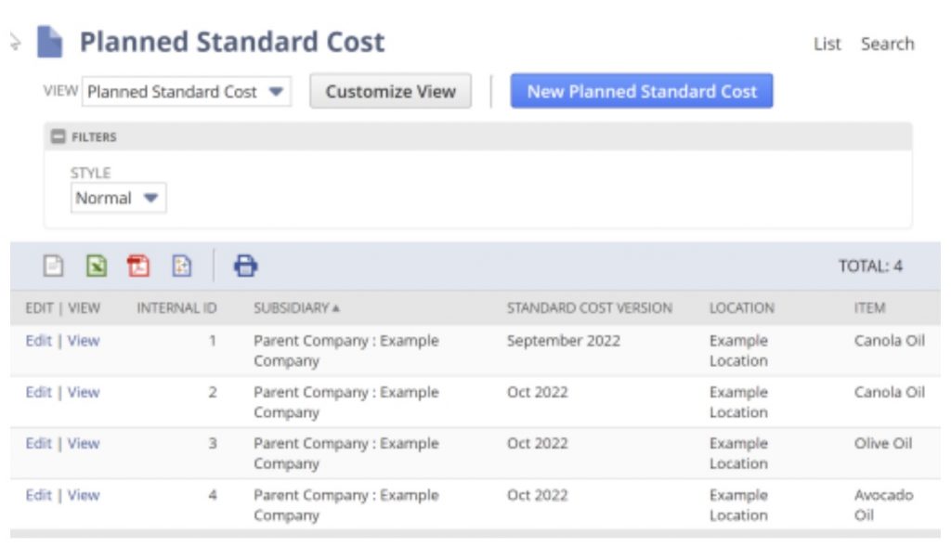Export the list to Microsoft Excel
The width and height of the screenshot is (951, 560).
click(x=94, y=266)
